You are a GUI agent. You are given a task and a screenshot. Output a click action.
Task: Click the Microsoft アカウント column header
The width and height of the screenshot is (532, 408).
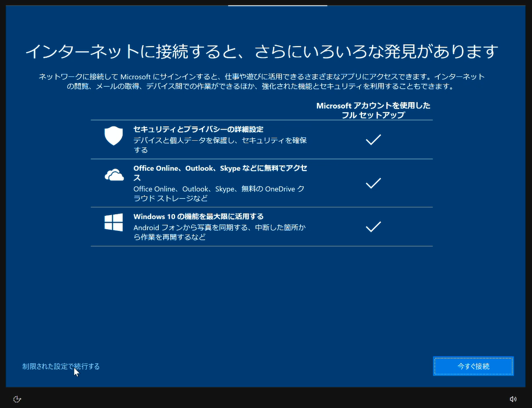(x=373, y=111)
